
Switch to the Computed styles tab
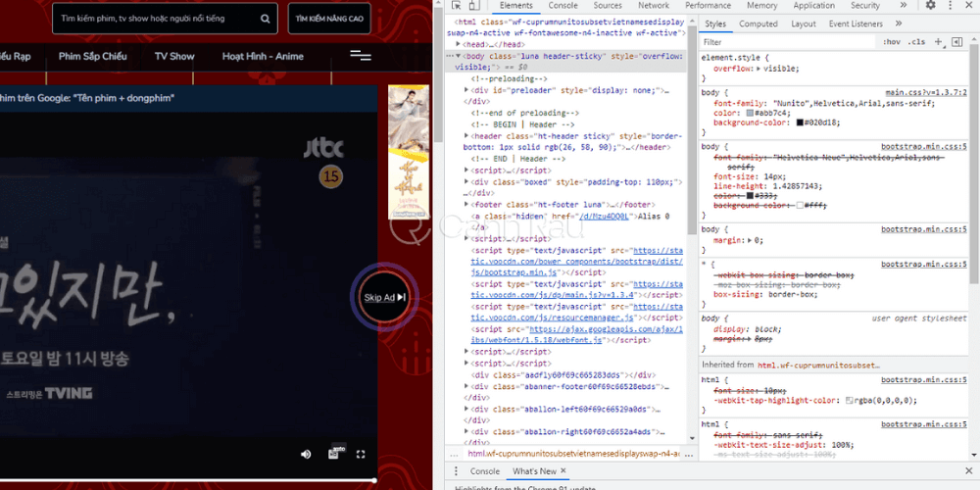tap(759, 24)
